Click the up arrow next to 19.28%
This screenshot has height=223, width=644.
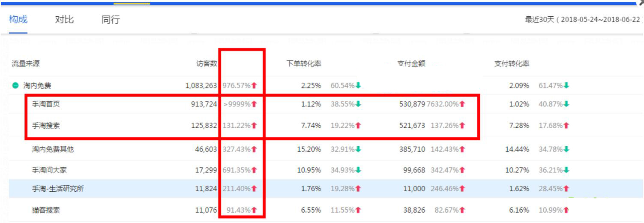(x=358, y=189)
